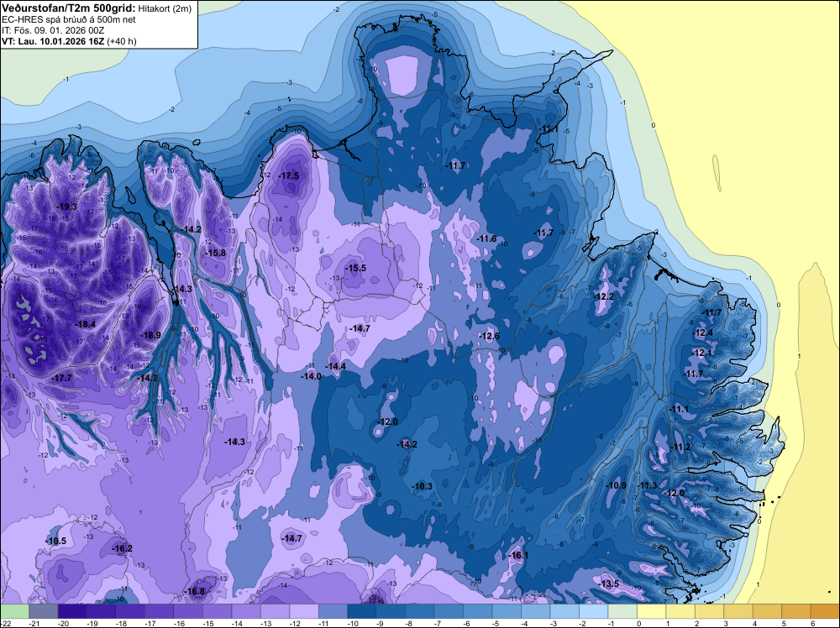Click the -10.5 temperature value
The height and width of the screenshot is (628, 840).
(56, 541)
